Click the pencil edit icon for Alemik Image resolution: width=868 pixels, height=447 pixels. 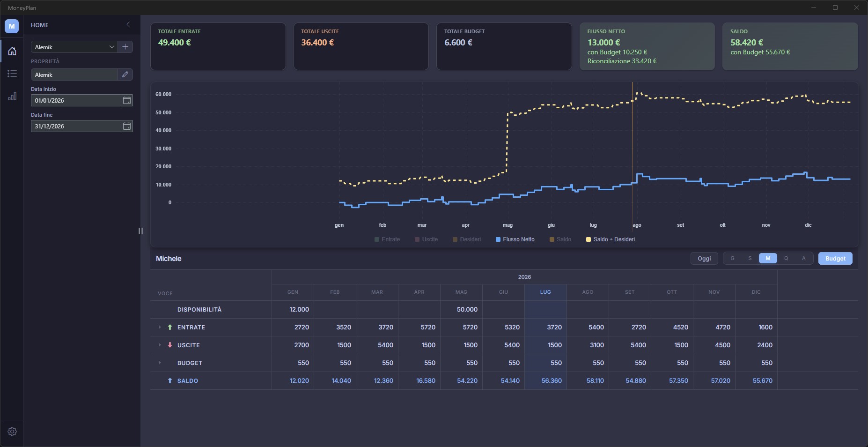click(x=125, y=74)
